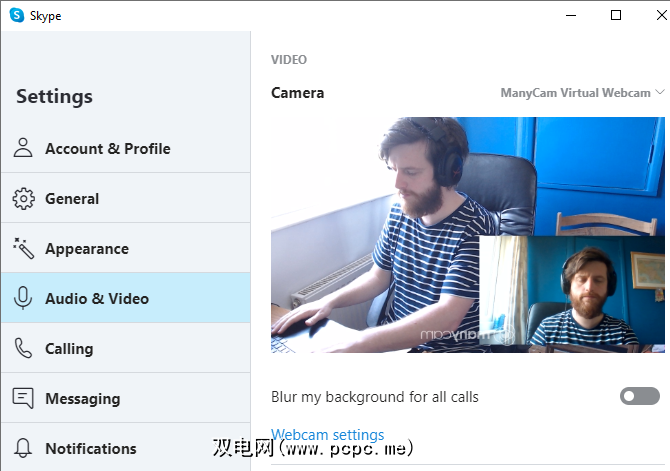Screen dimensions: 670x471
Task: Click the Calling phone icon
Action: tap(23, 349)
